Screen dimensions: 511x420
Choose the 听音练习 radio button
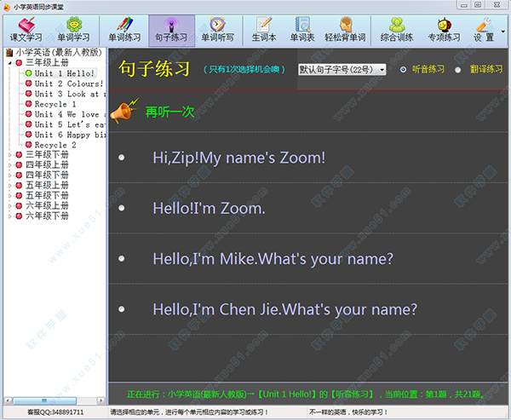point(403,70)
